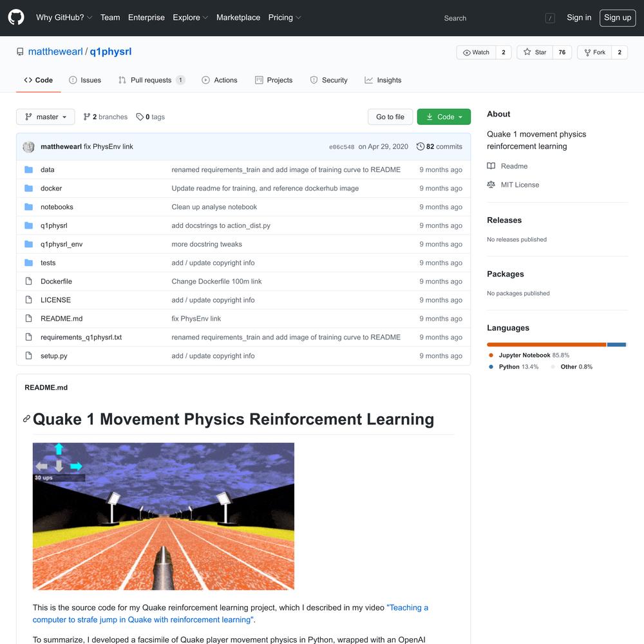Click the slash shortcut icon in search
Viewport: 644px width, 644px height.
(550, 18)
